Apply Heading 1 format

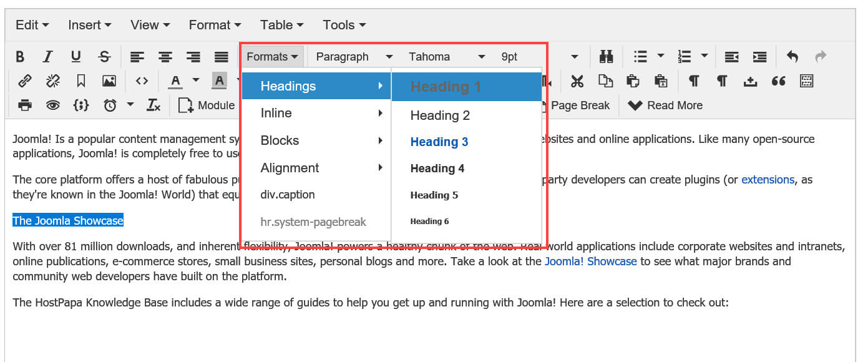point(467,87)
